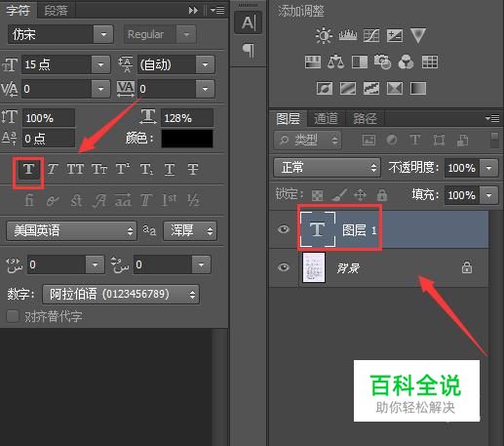Click the fractions ½ icon
Viewport: 504px width, 446px height.
click(193, 200)
